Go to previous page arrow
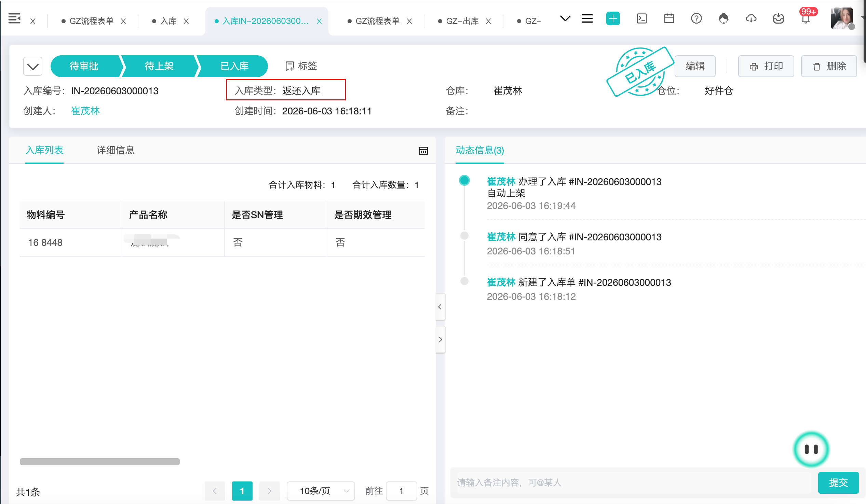866x504 pixels. (215, 491)
